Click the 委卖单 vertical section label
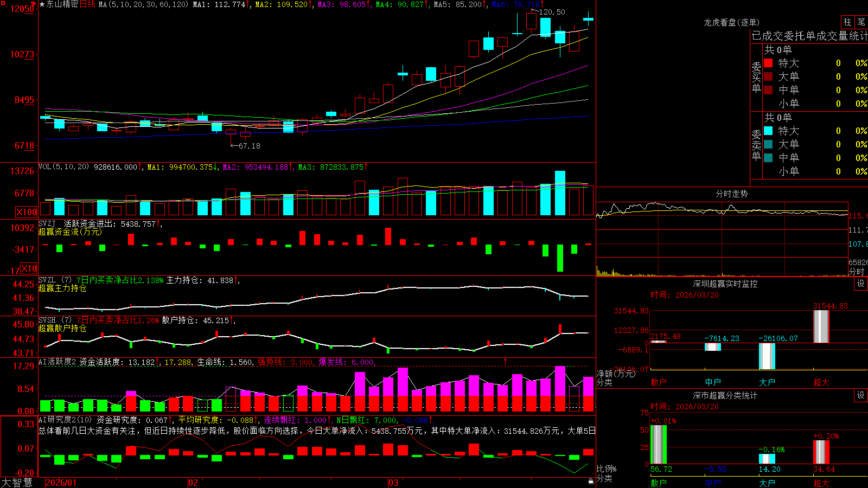 tap(756, 145)
